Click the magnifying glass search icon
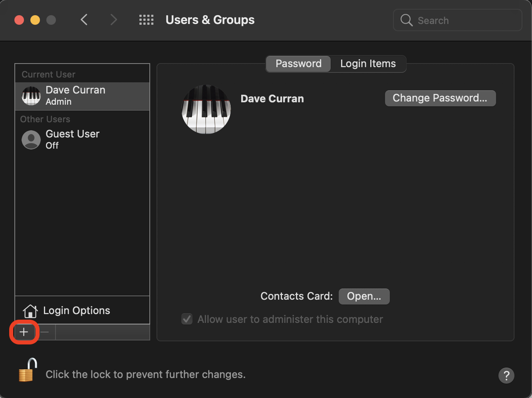This screenshot has height=398, width=532. point(406,20)
